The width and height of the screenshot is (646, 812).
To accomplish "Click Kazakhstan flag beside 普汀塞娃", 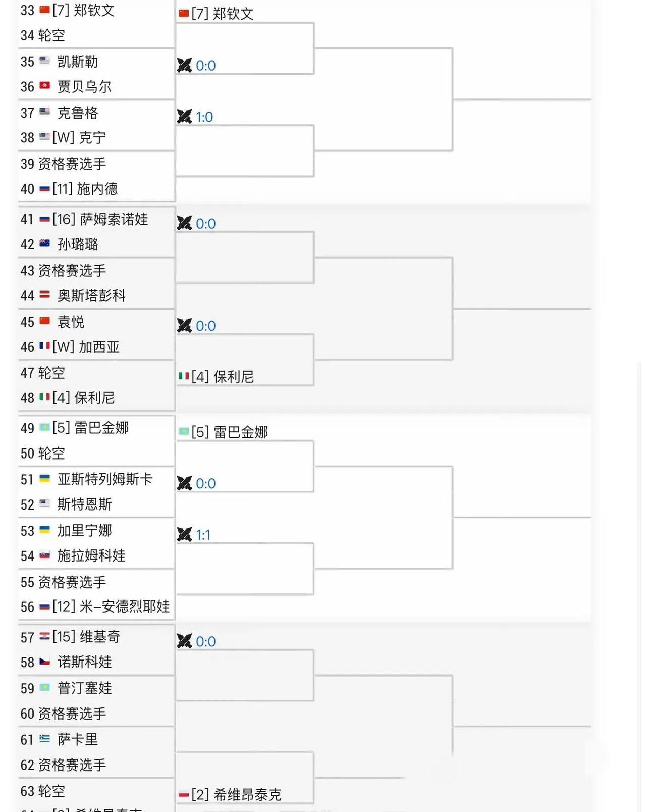I will [45, 687].
